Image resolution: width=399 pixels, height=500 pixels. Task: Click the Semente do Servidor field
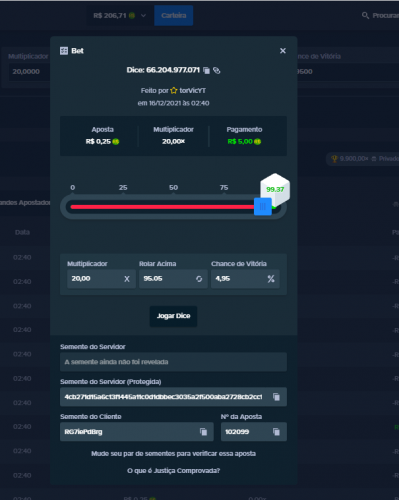[173, 362]
